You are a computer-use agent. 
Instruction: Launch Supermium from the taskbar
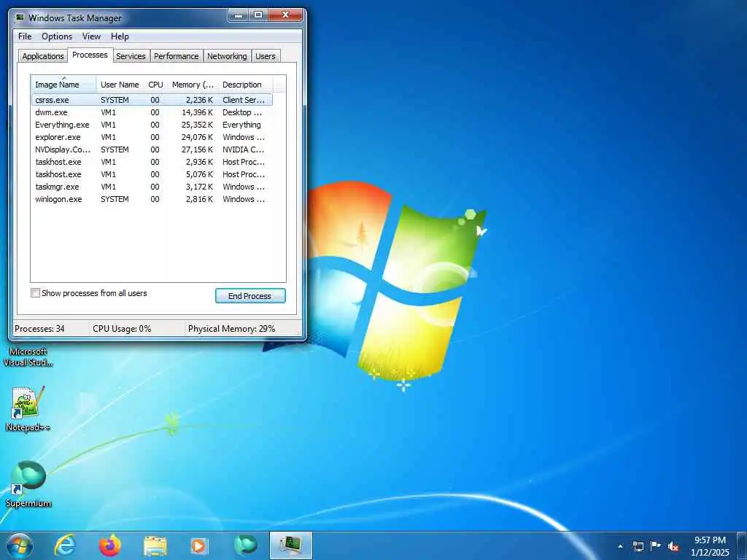tap(246, 545)
